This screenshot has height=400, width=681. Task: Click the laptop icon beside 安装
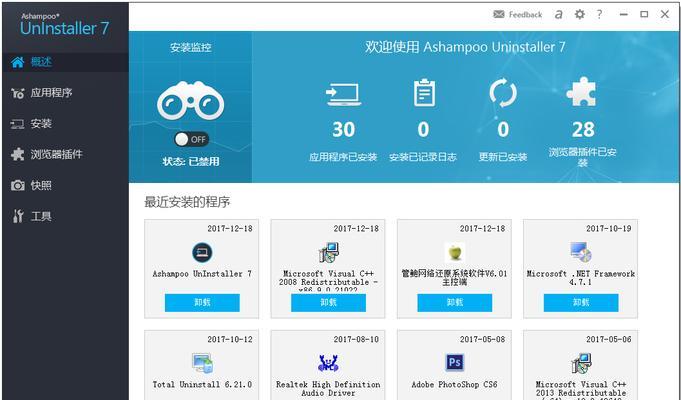[17, 124]
